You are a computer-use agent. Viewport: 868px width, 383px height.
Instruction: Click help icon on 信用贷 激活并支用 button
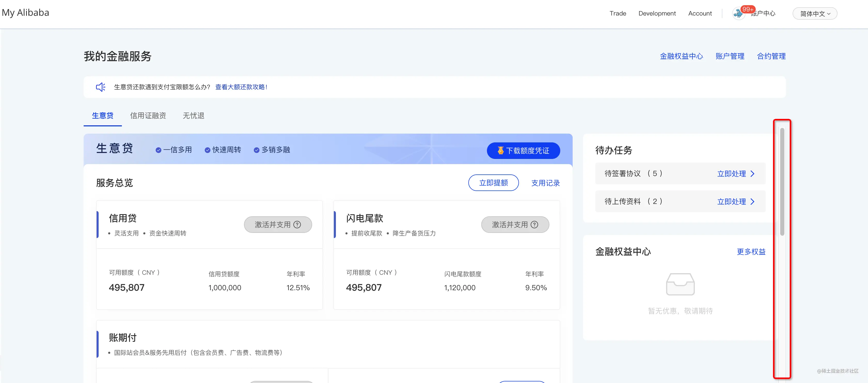pyautogui.click(x=297, y=225)
